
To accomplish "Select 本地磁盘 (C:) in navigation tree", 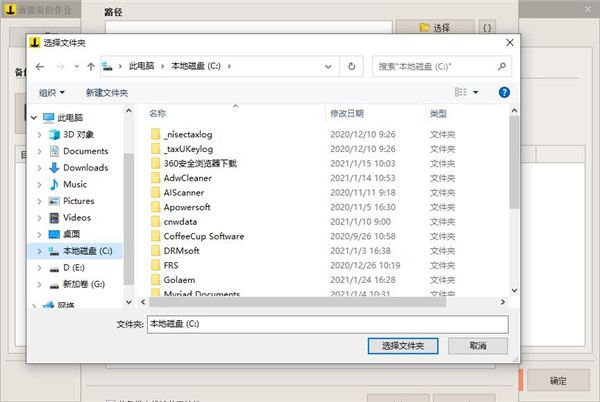I will (x=88, y=251).
